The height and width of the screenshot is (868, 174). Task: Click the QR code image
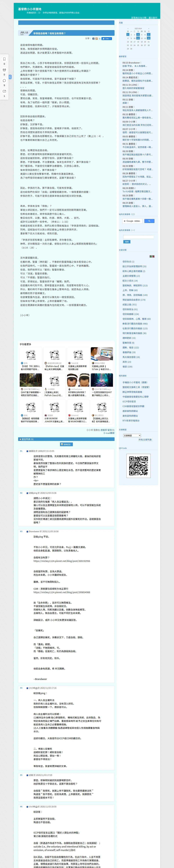[138, 466]
